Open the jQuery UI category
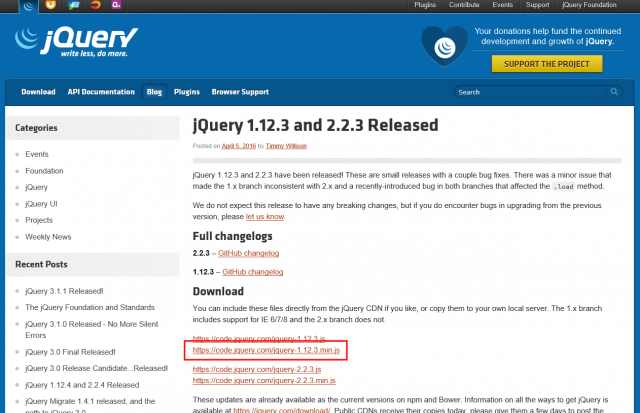This screenshot has width=640, height=413. (x=41, y=204)
